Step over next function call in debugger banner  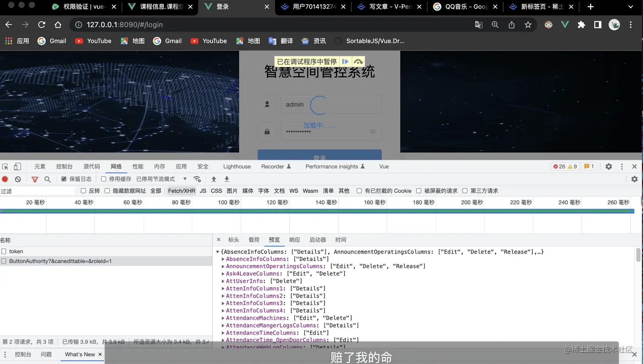[358, 61]
